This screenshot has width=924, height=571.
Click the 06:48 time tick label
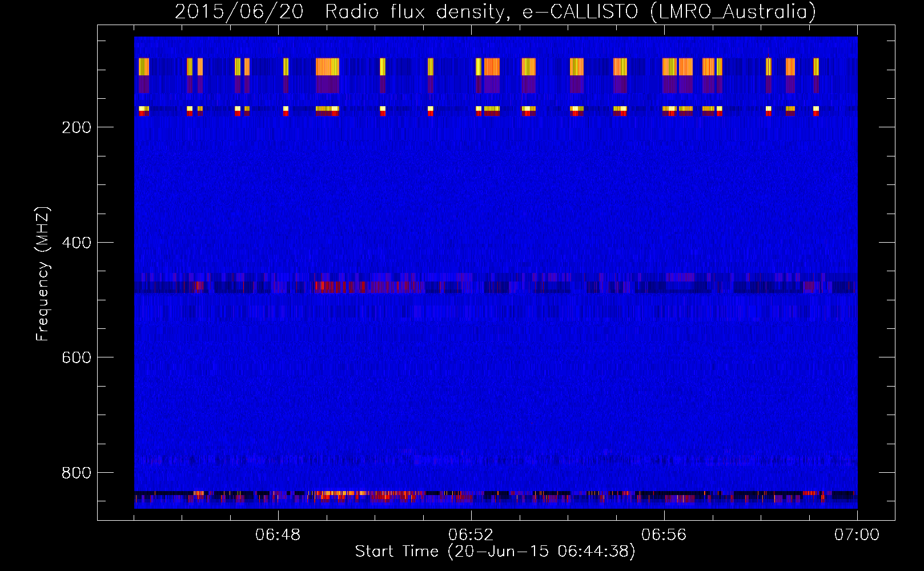point(278,535)
